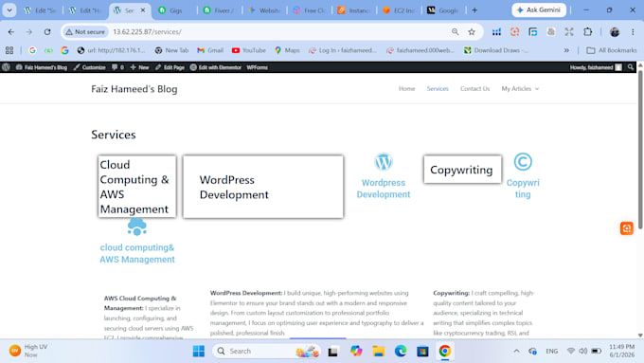Click the admin bar search icon
644x363 pixels.
(x=631, y=67)
